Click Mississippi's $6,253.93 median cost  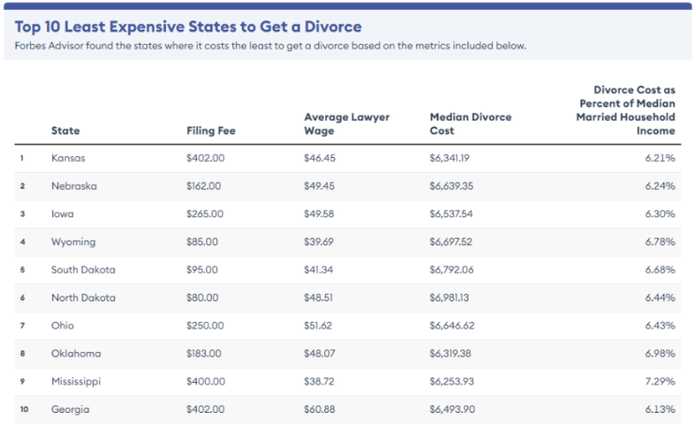pos(452,381)
